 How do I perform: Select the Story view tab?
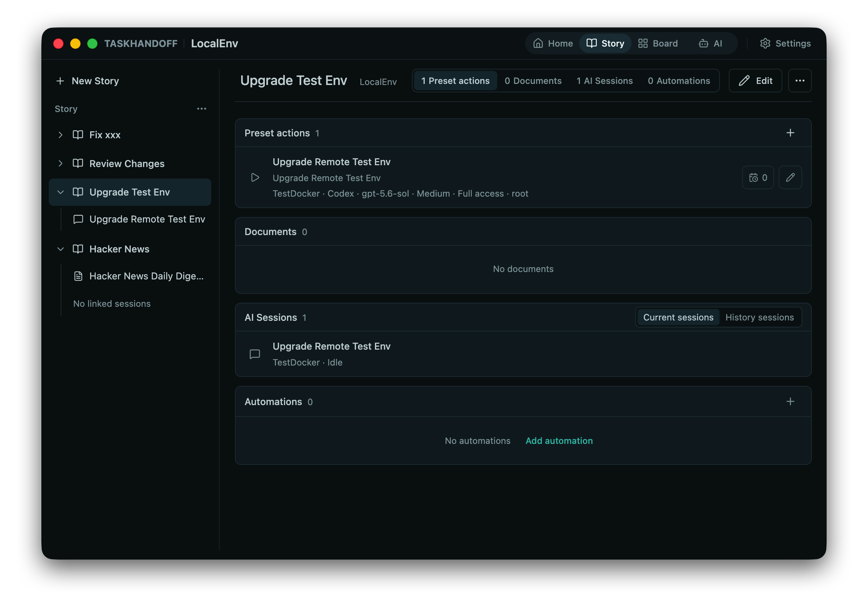click(x=605, y=43)
